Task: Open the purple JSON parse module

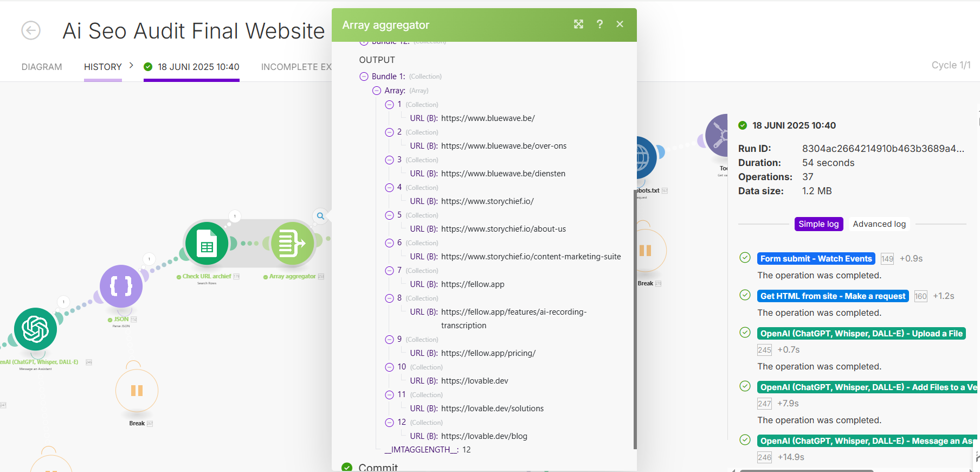Action: point(121,286)
